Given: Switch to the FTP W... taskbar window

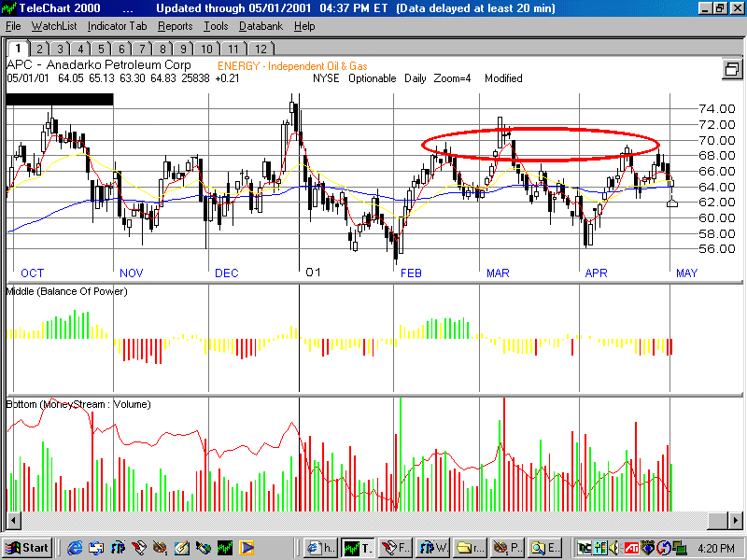Looking at the screenshot, I should (432, 548).
